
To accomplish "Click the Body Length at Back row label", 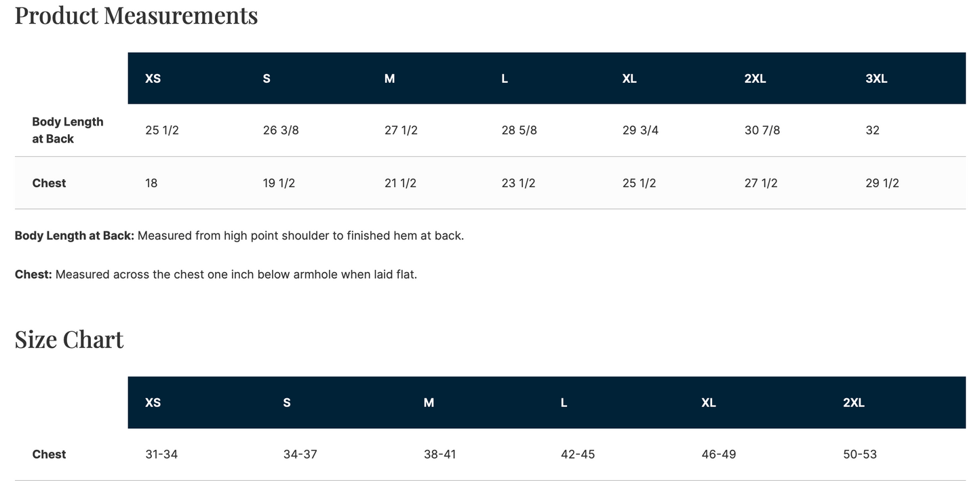I will point(68,130).
